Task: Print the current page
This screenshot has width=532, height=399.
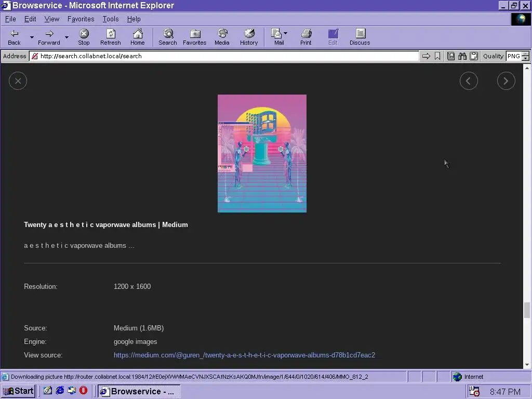Action: click(305, 37)
